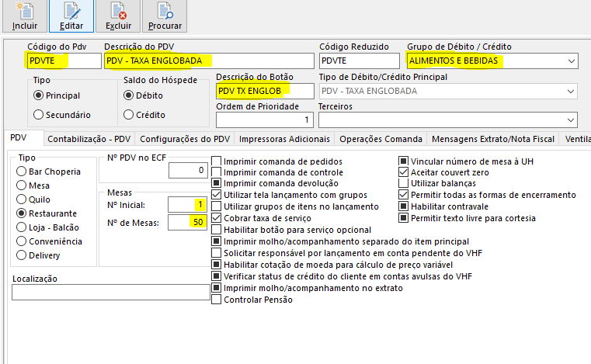
Task: Select Restaurante PDV type
Action: 22,213
